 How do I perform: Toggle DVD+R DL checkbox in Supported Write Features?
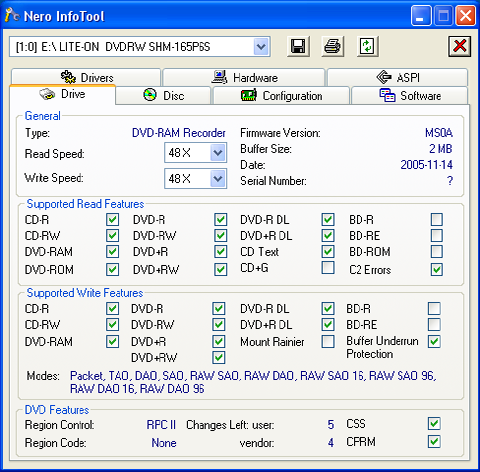(x=328, y=324)
